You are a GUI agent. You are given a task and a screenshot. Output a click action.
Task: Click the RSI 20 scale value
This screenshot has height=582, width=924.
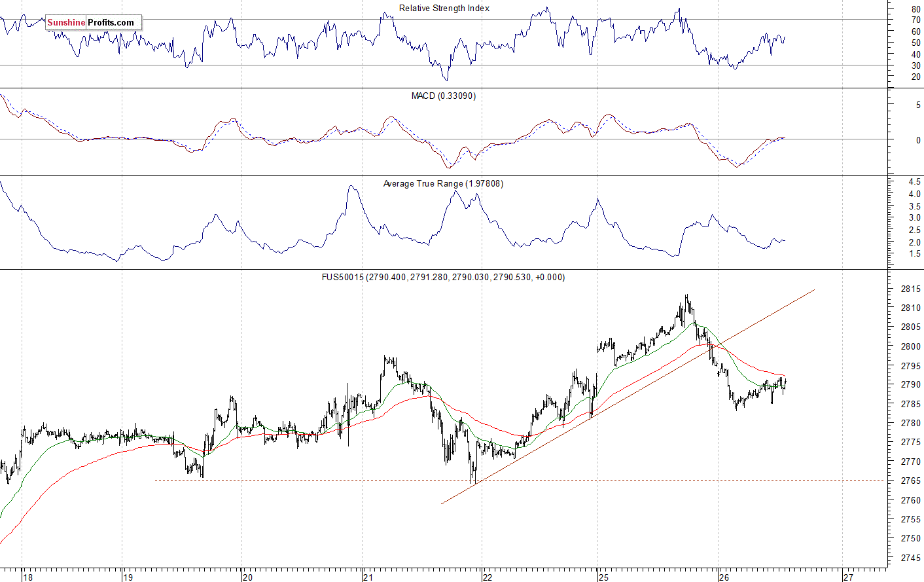point(915,77)
